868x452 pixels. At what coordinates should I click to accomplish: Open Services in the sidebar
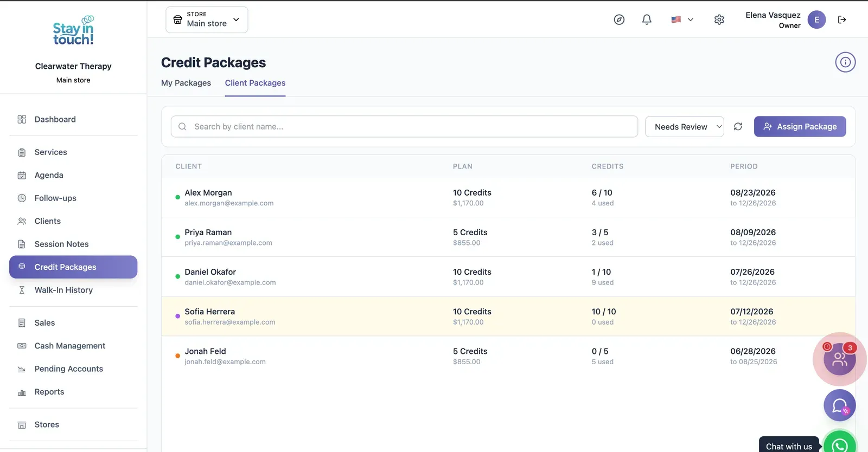tap(73, 152)
